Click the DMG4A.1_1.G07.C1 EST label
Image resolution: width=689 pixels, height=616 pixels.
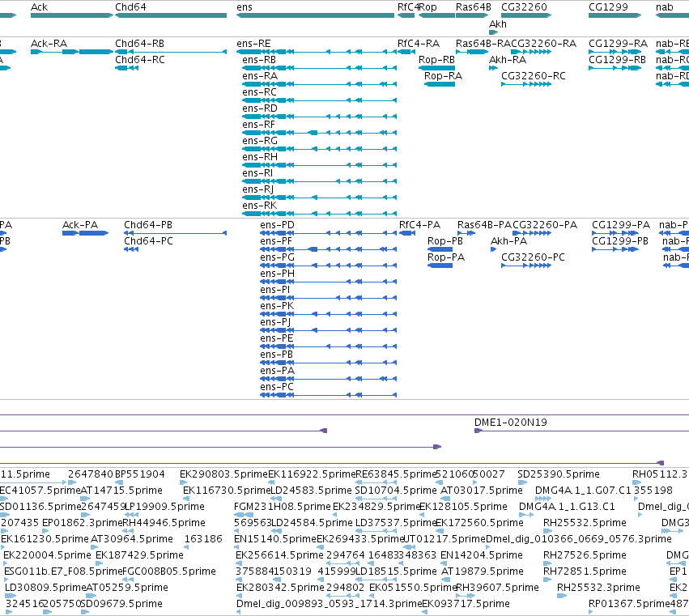click(x=583, y=491)
